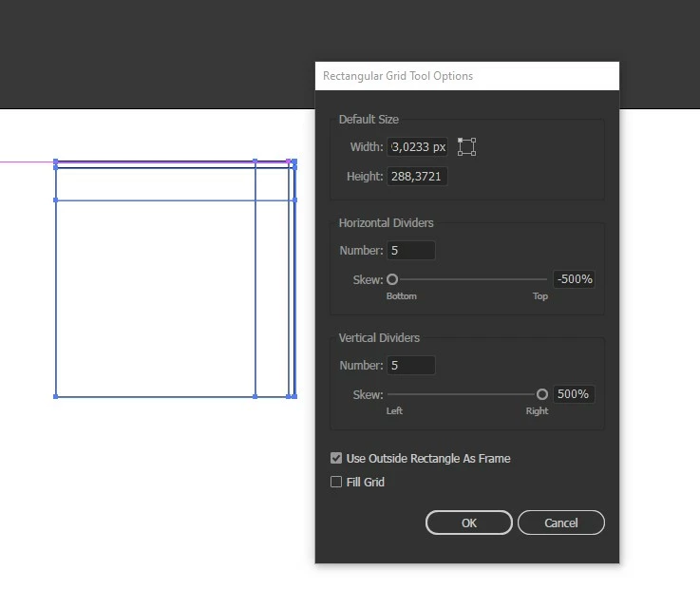This screenshot has width=700, height=608.
Task: Enable the Fill Grid checkbox
Action: point(336,482)
